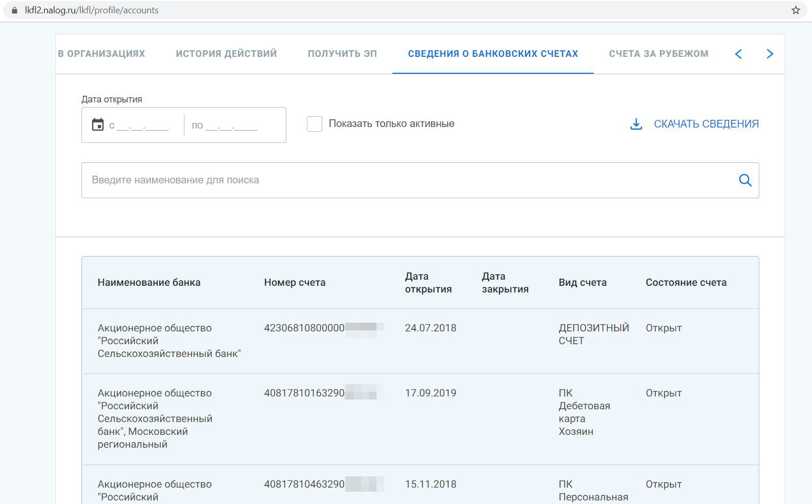Click the 'Наименование банка' column header
812x504 pixels.
tap(149, 283)
